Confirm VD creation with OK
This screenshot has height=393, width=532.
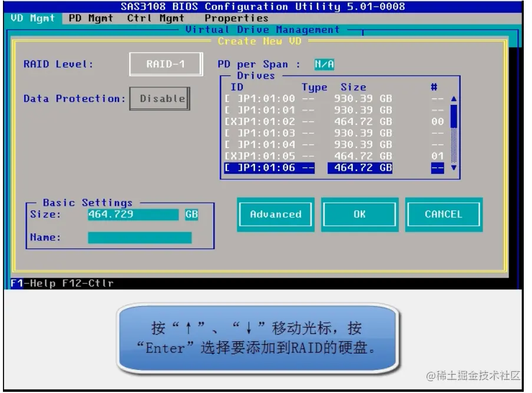click(359, 214)
